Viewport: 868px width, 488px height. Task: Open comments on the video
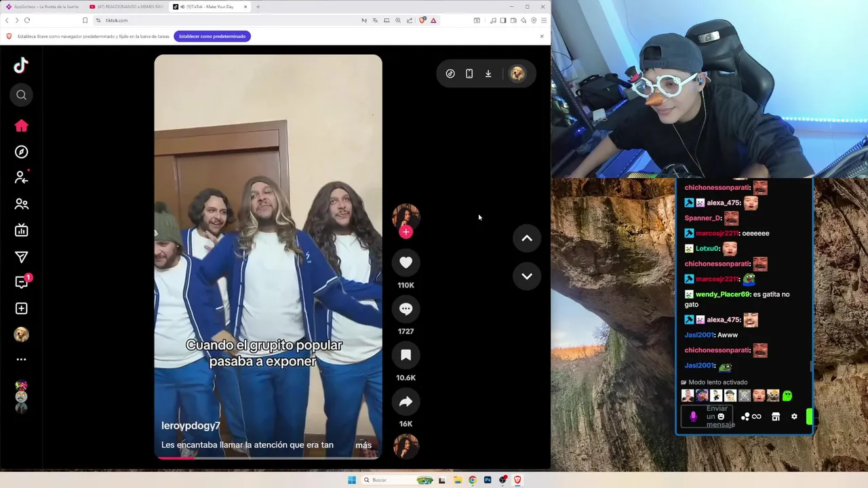coord(406,309)
